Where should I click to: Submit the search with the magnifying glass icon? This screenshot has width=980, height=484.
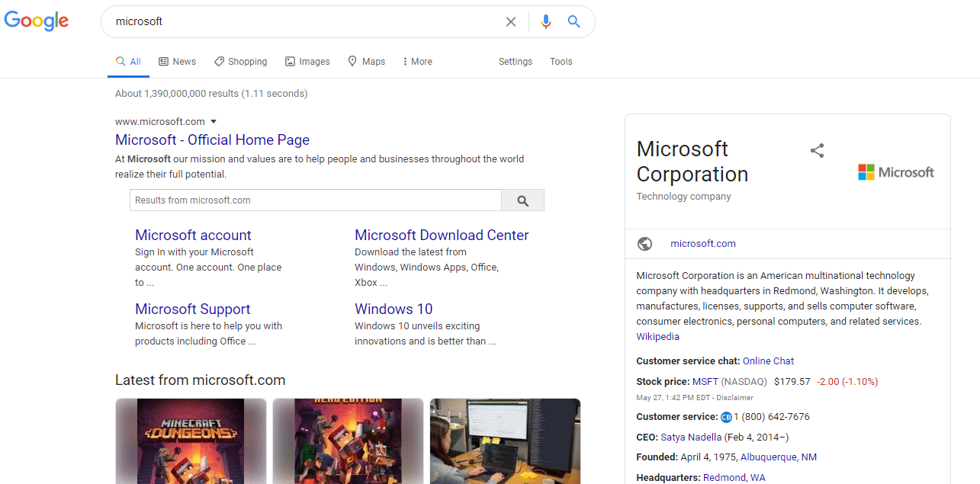coord(574,21)
